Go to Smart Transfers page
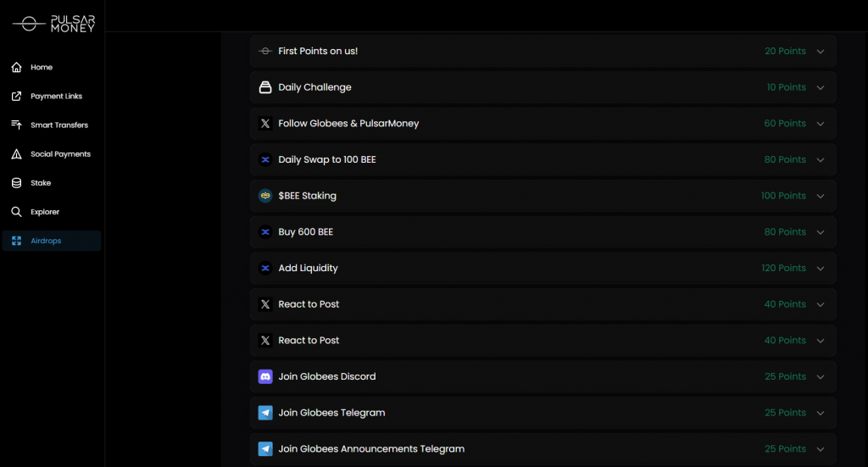Screen dimensions: 868x467 pyautogui.click(x=58, y=125)
